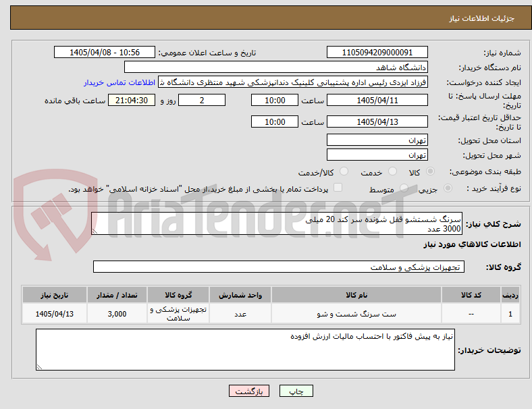Click the بازگشت (back) button
This screenshot has height=409, width=532.
click(x=248, y=391)
